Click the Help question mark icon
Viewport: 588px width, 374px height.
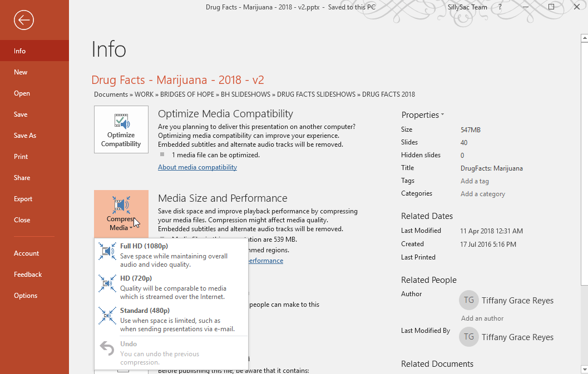point(500,7)
